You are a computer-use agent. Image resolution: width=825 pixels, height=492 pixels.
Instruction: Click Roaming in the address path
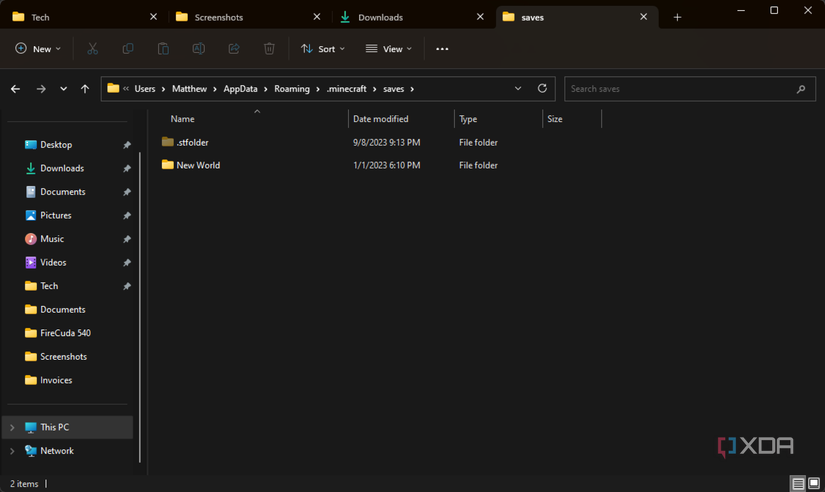pyautogui.click(x=292, y=89)
